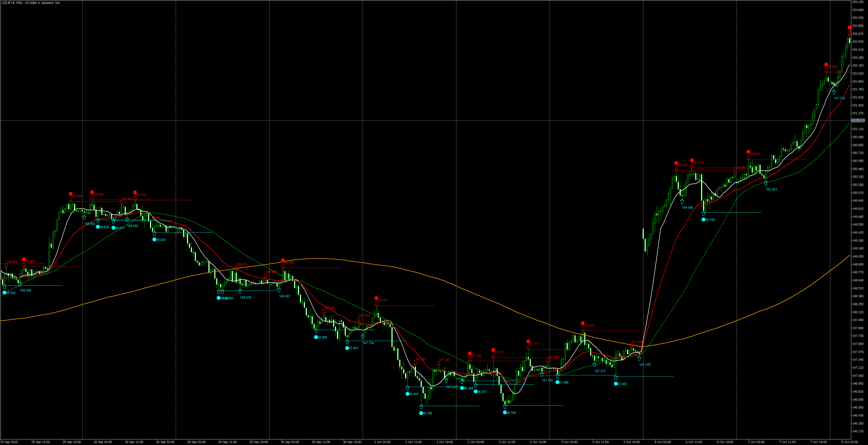Click the cyan dot at 147.063 low
Viewport: 868px width, 445px height.
(x=616, y=384)
